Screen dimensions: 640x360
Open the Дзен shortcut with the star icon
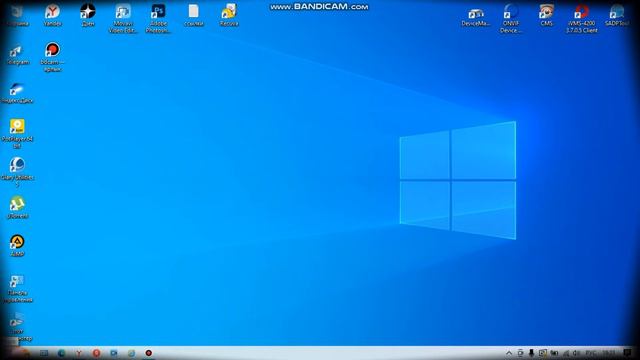[x=87, y=15]
